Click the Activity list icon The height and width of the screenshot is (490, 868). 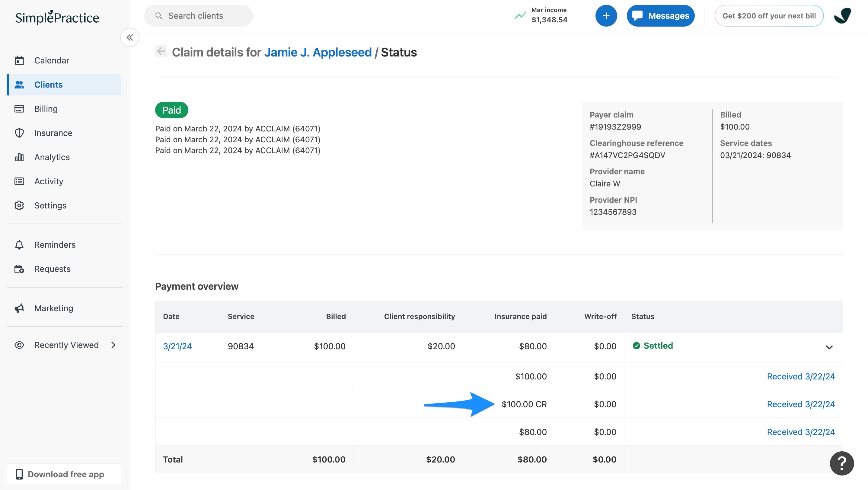tap(19, 181)
